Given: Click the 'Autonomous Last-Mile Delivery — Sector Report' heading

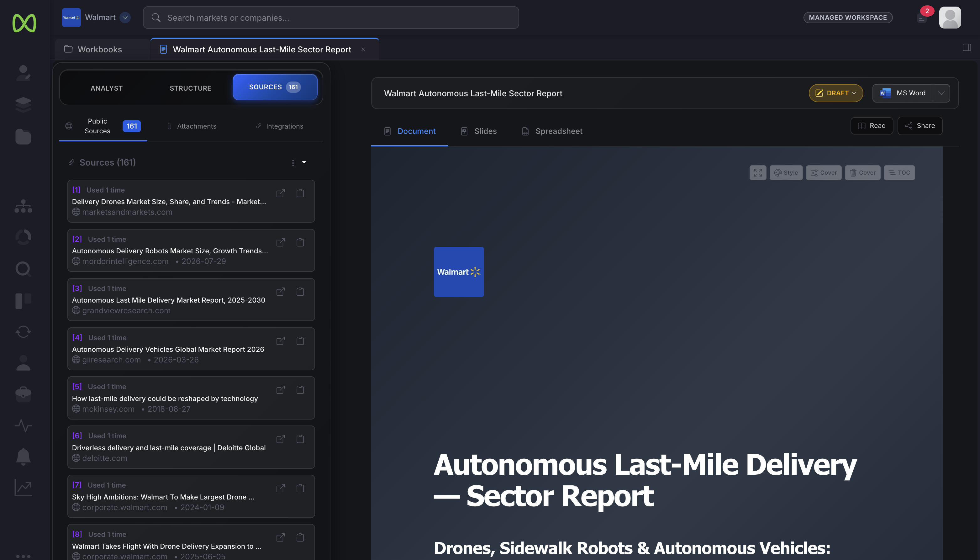Looking at the screenshot, I should (645, 480).
